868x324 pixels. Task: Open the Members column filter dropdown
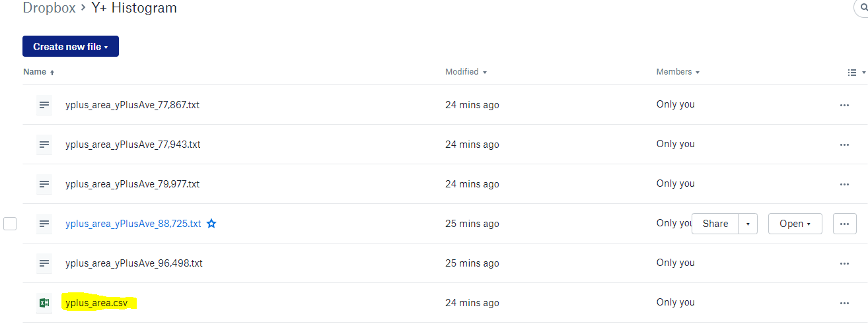[x=678, y=72]
